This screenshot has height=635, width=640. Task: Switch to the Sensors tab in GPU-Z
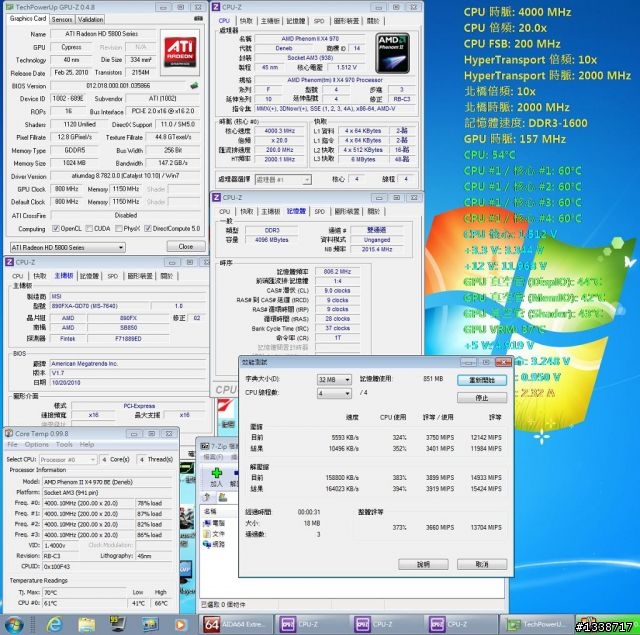62,19
